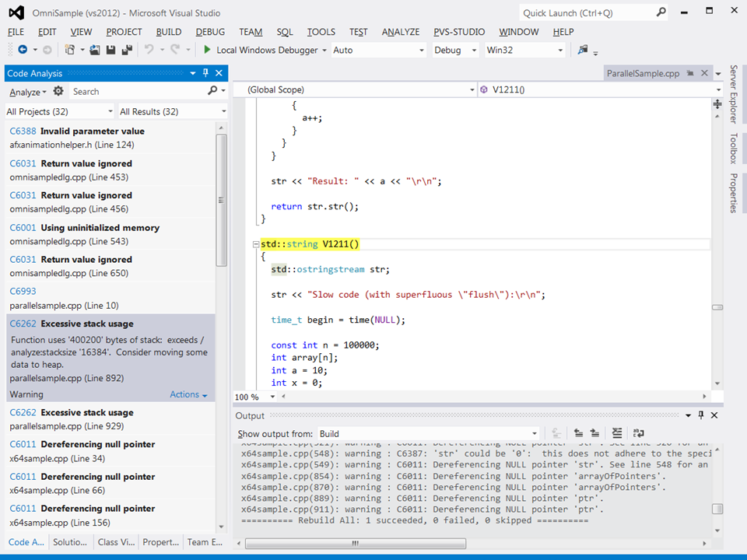Viewport: 747px width, 560px height.
Task: Switch to the Solution Explorer tab
Action: coord(70,542)
